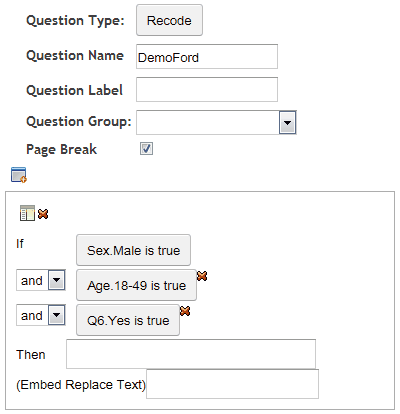The image size is (400, 414).
Task: Edit the 'Sex.Male is true' condition
Action: (x=133, y=250)
